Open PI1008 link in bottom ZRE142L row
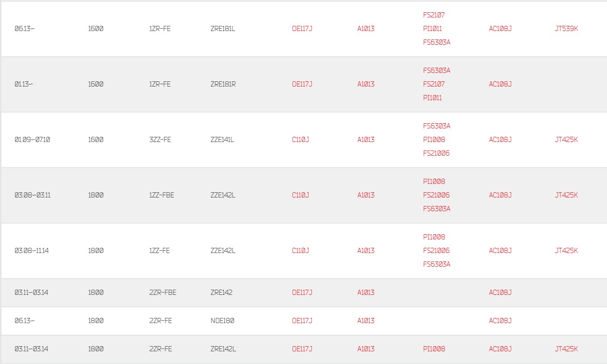The image size is (607, 364). click(x=434, y=349)
